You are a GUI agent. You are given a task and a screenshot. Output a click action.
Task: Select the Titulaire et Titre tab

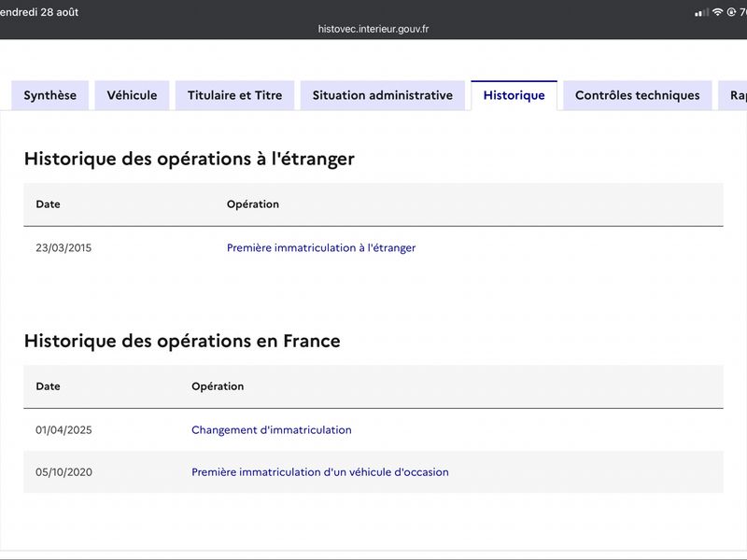pos(235,95)
